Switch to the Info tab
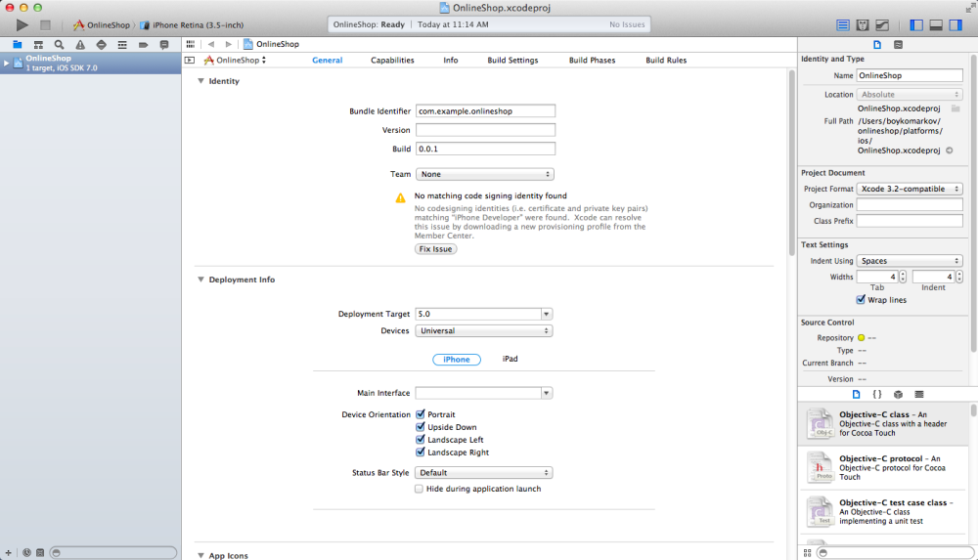Image resolution: width=978 pixels, height=560 pixels. (x=450, y=60)
